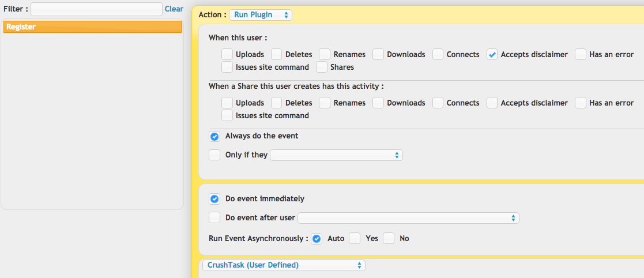Open the CrushTask (User Defined) dropdown
Viewport: 644px width, 278px height.
(284, 265)
